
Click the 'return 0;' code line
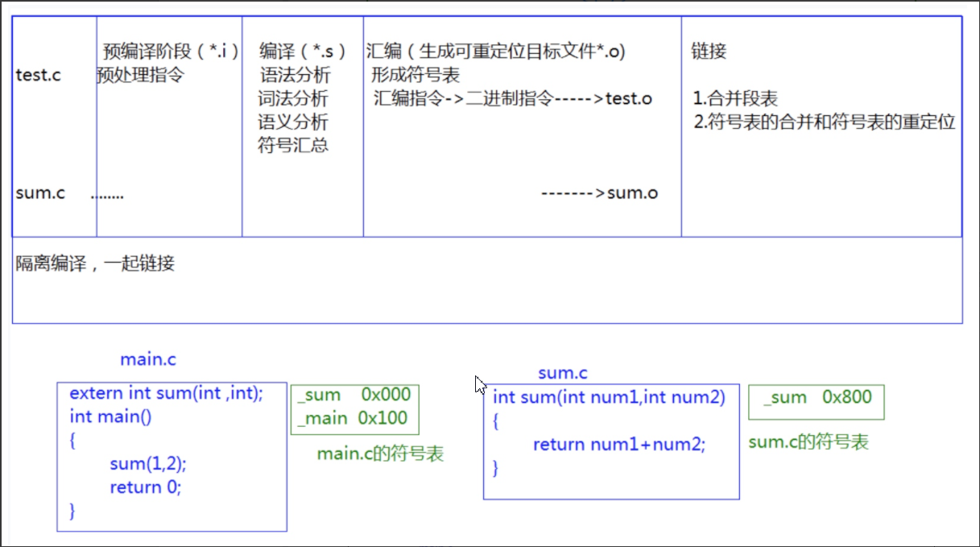point(146,487)
